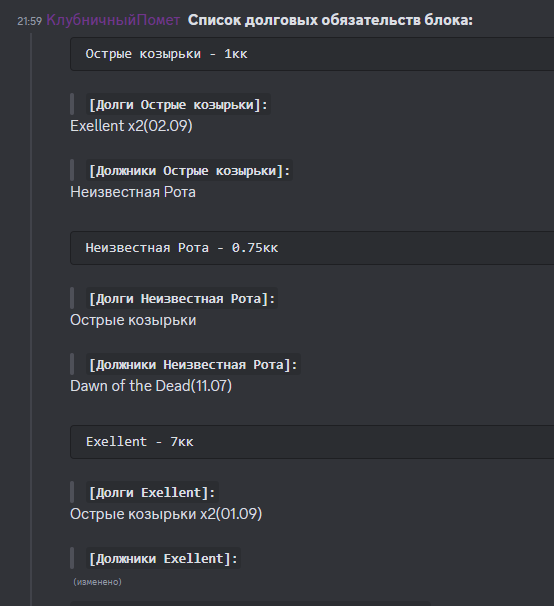Click the label [Должники Неизвестная Рота]:
This screenshot has height=606, width=554.
[x=193, y=365]
